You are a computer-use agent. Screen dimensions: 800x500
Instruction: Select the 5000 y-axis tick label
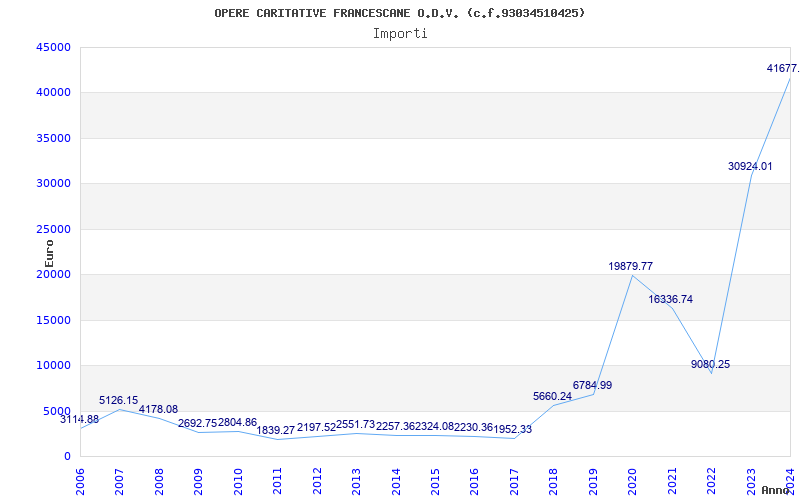click(57, 411)
